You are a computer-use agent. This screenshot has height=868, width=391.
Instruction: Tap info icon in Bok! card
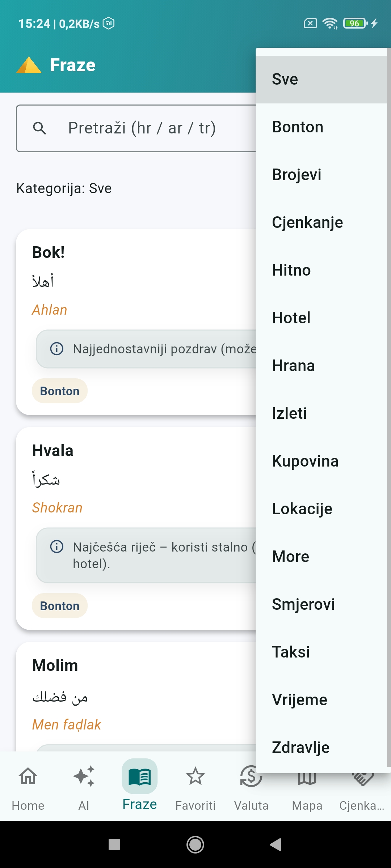(x=56, y=349)
